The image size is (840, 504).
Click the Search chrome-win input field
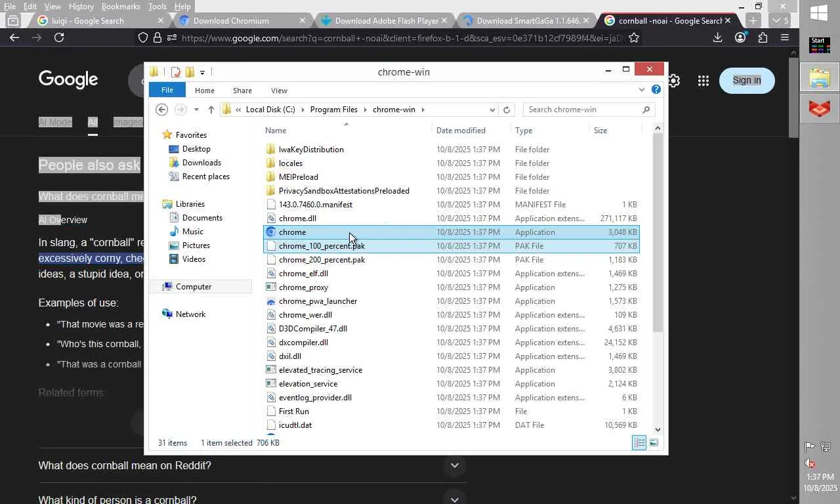point(583,110)
